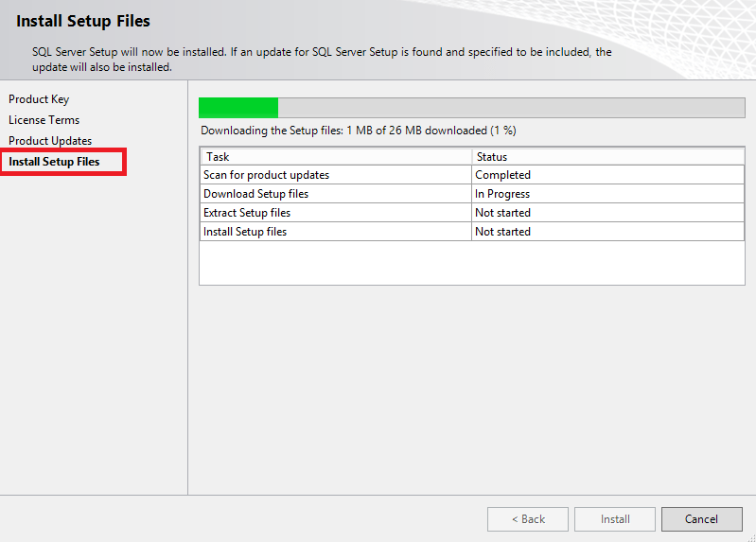Open Product Updates step in sidebar
756x542 pixels.
[x=50, y=141]
